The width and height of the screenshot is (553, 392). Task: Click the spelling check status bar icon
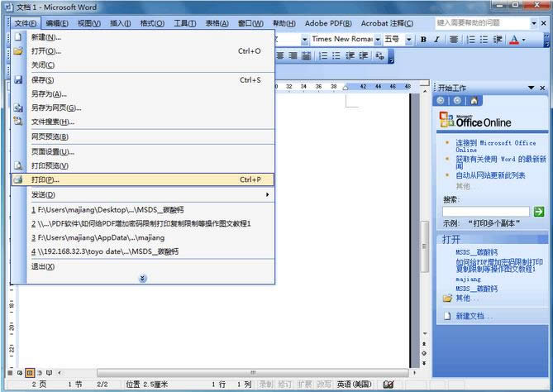(389, 385)
